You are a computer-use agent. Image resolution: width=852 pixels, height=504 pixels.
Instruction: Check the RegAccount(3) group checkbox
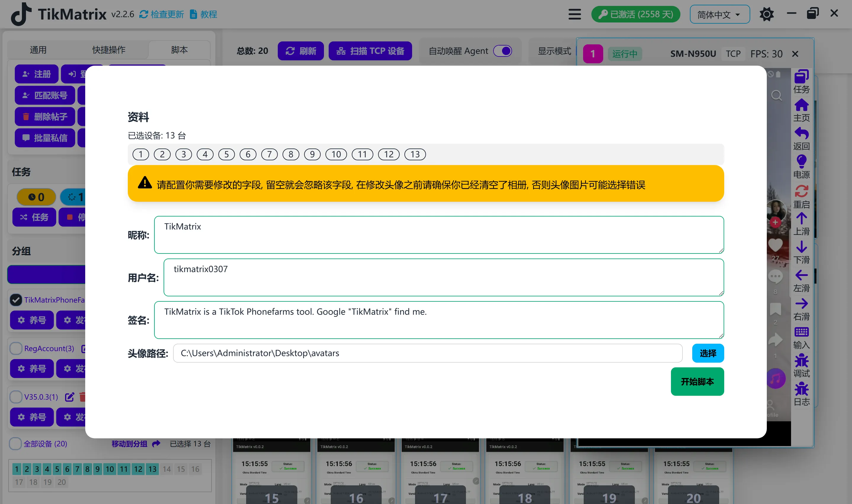(16, 348)
